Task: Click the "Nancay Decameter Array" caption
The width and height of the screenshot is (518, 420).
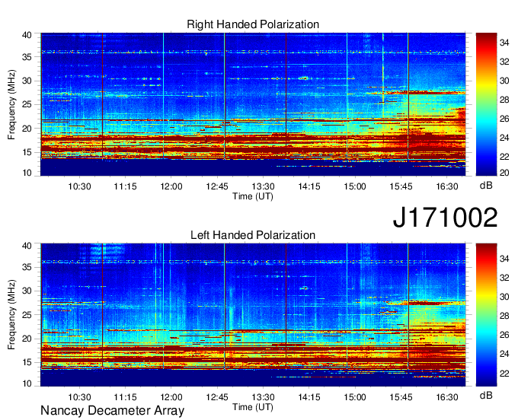Action: [x=112, y=411]
